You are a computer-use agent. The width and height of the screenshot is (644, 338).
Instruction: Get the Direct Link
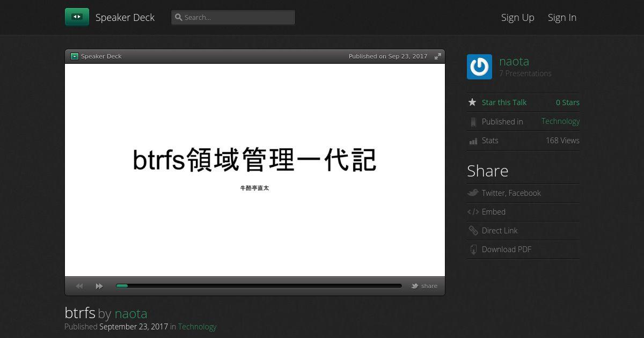500,231
